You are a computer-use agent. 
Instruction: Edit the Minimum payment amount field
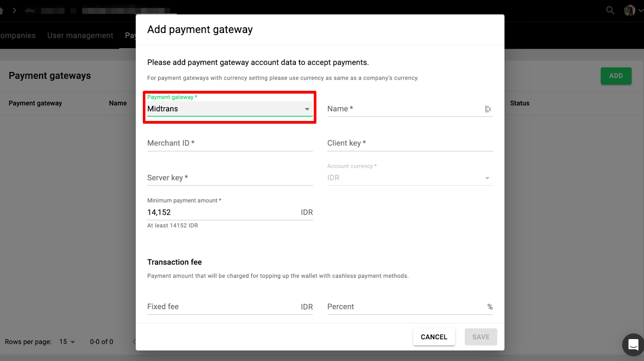point(221,212)
